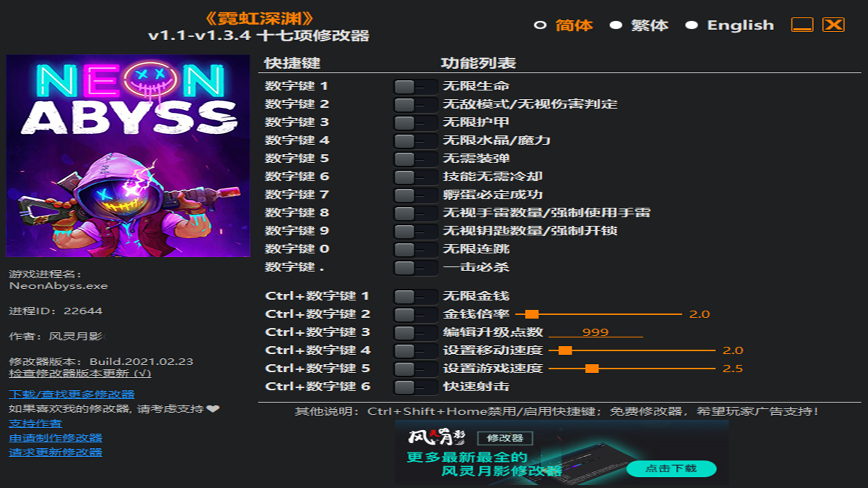Close the trainer with X icon
The image size is (868, 488).
point(833,25)
